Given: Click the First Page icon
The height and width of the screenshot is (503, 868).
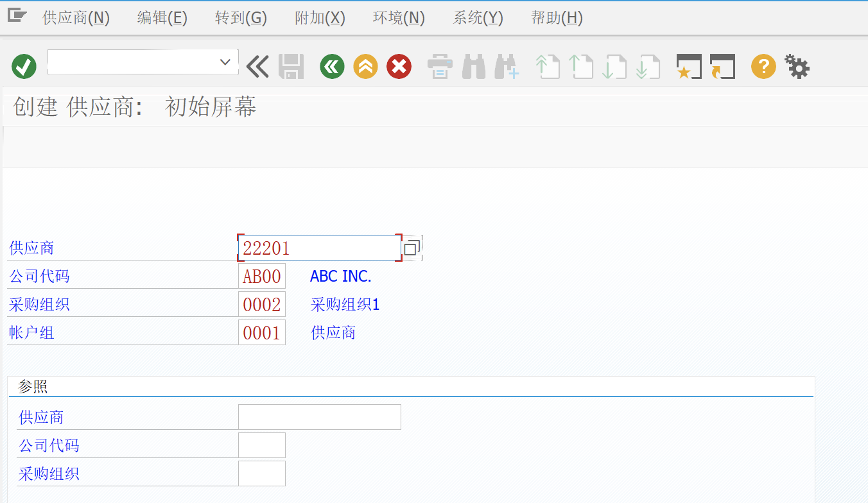Looking at the screenshot, I should (x=548, y=66).
